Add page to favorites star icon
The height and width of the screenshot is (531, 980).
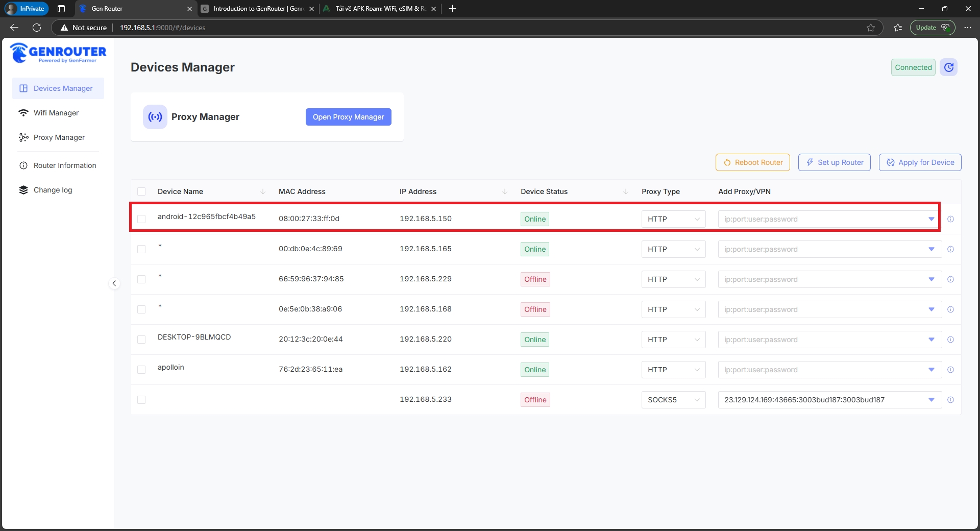(871, 28)
